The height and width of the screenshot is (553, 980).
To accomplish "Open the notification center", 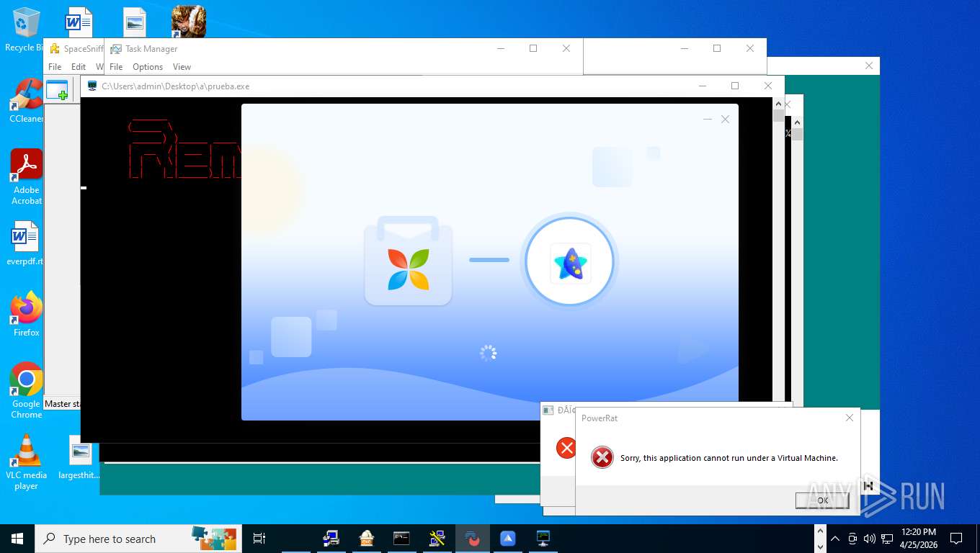I will (x=956, y=539).
